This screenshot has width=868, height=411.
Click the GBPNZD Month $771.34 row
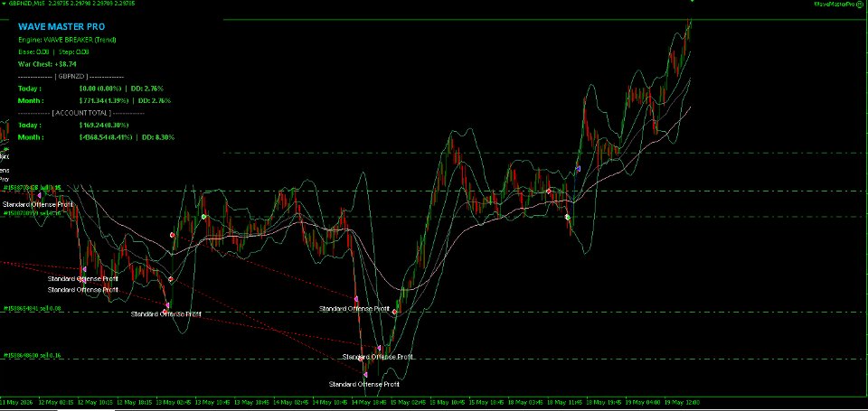(94, 100)
